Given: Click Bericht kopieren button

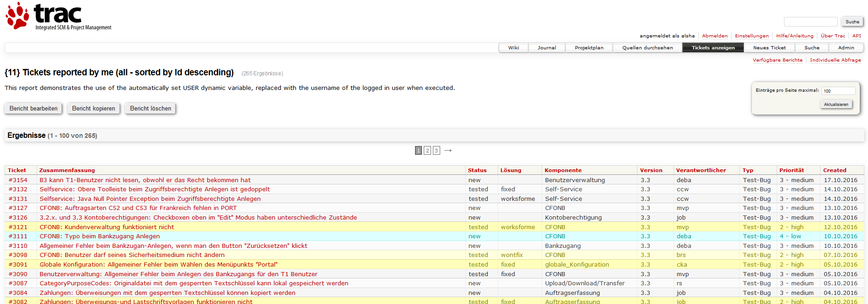Looking at the screenshot, I should tap(94, 109).
